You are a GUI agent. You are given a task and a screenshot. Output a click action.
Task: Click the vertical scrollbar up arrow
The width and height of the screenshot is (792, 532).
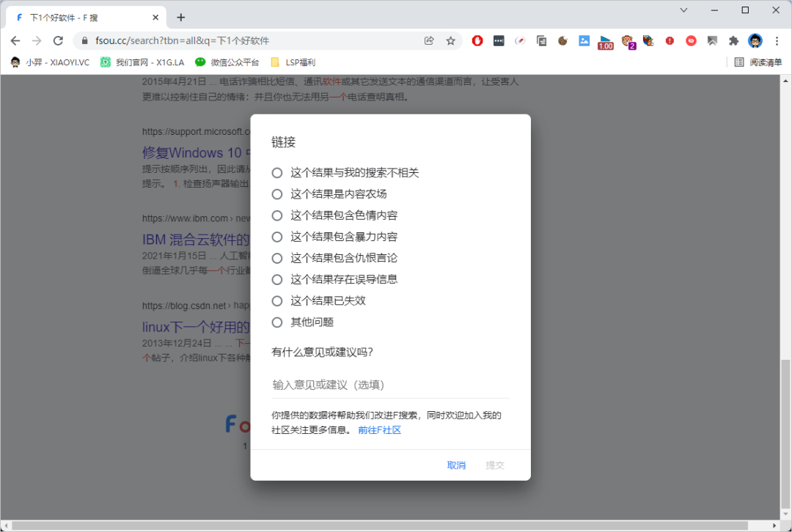pos(785,81)
